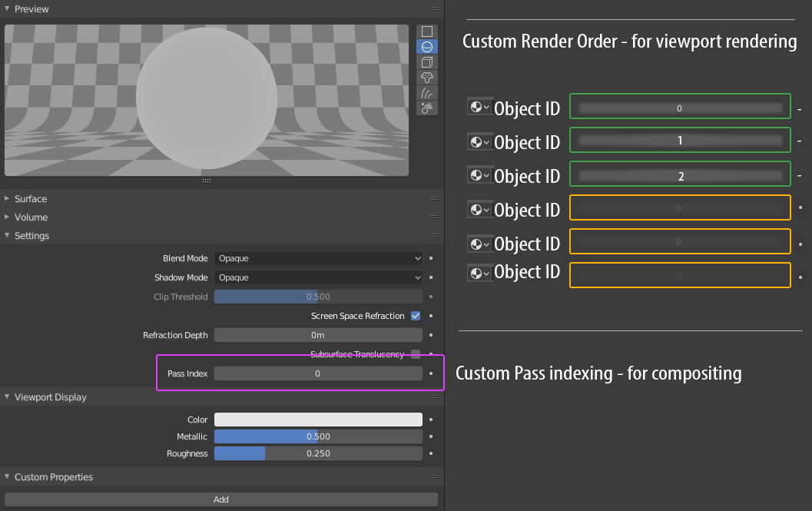This screenshot has width=812, height=511.
Task: Click the Metallic slider
Action: [318, 436]
